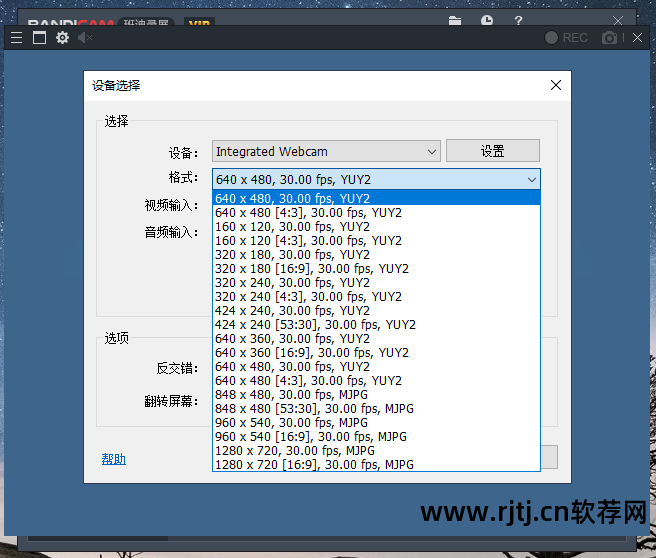Open settings gear icon in toolbar
The width and height of the screenshot is (656, 558).
[62, 38]
